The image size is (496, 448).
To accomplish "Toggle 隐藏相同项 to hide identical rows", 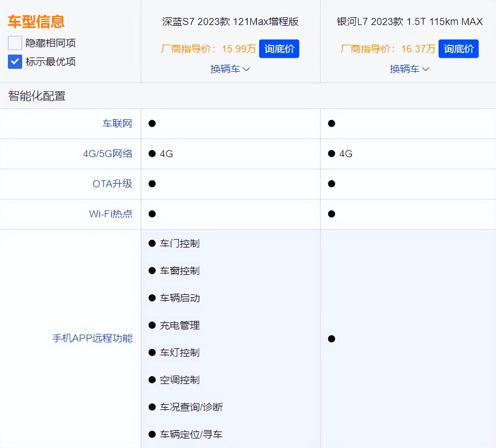I will click(14, 43).
